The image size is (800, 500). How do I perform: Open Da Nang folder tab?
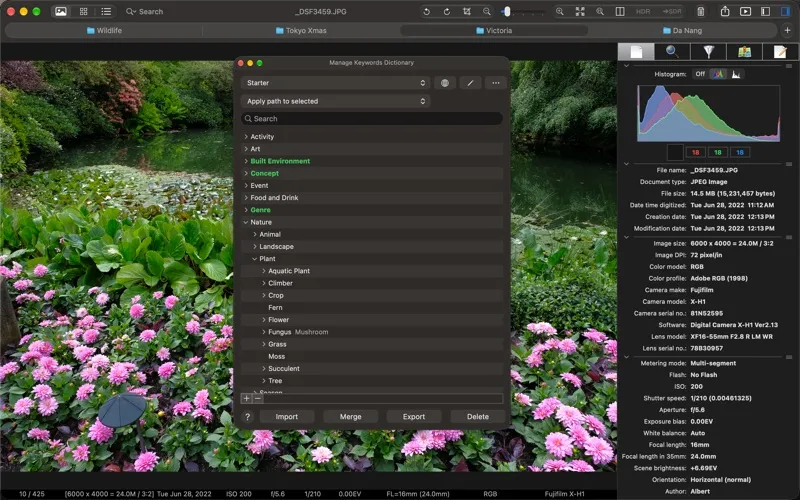tap(683, 31)
